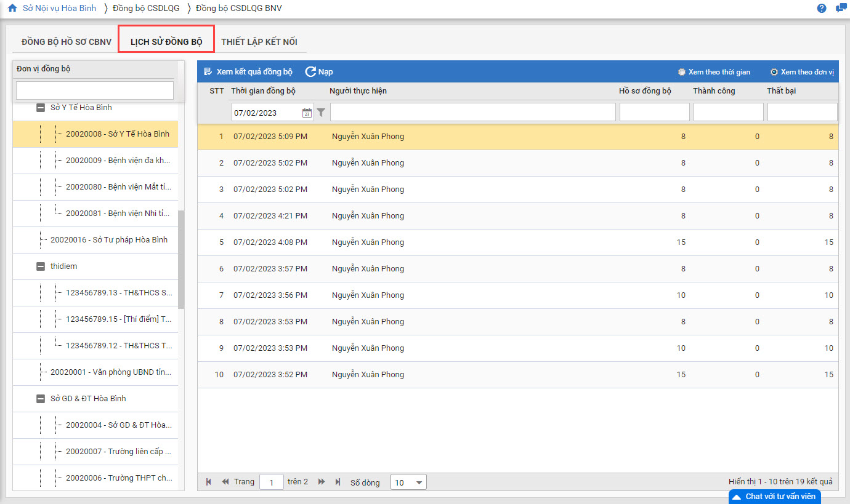
Task: Open the calendar date picker icon
Action: point(307,113)
